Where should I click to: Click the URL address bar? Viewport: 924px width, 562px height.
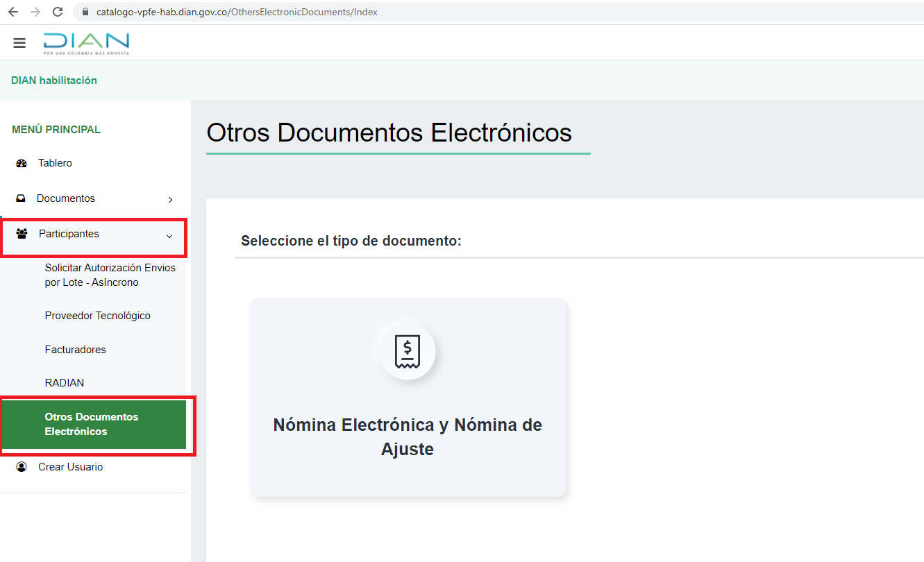(500, 12)
